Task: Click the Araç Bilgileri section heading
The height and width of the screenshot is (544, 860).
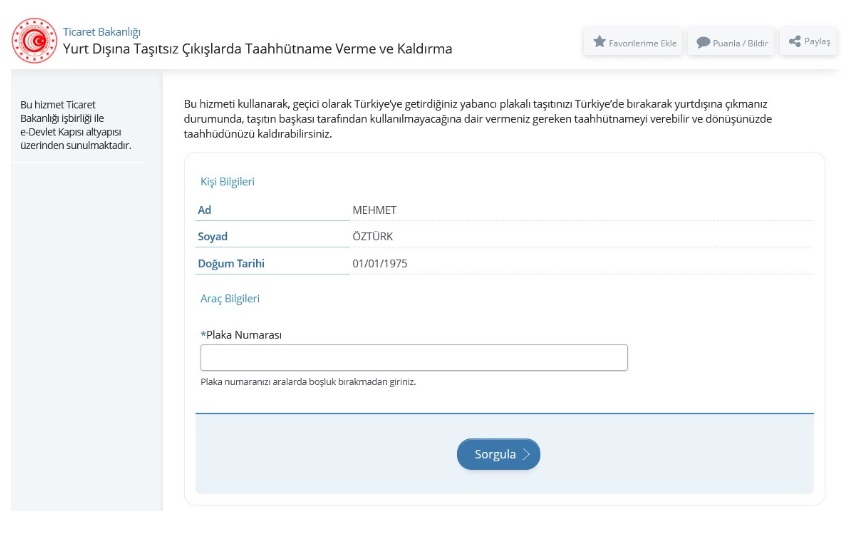Action: click(230, 298)
